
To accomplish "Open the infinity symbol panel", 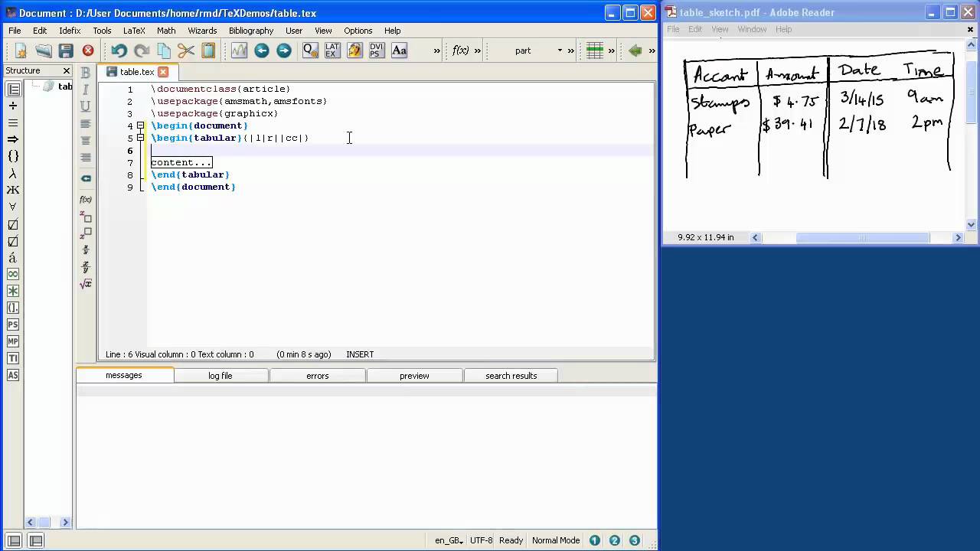I will click(x=13, y=274).
